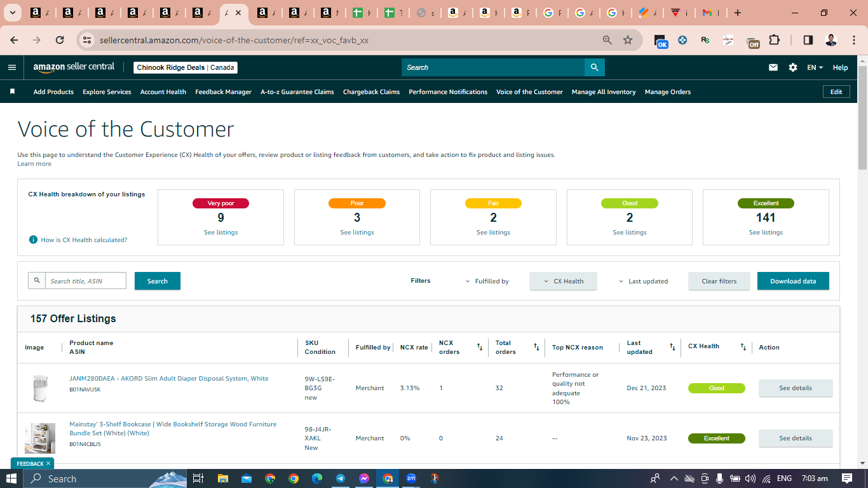This screenshot has height=488, width=868.
Task: Click the zoom magnifier icon in the address bar
Action: click(x=607, y=40)
